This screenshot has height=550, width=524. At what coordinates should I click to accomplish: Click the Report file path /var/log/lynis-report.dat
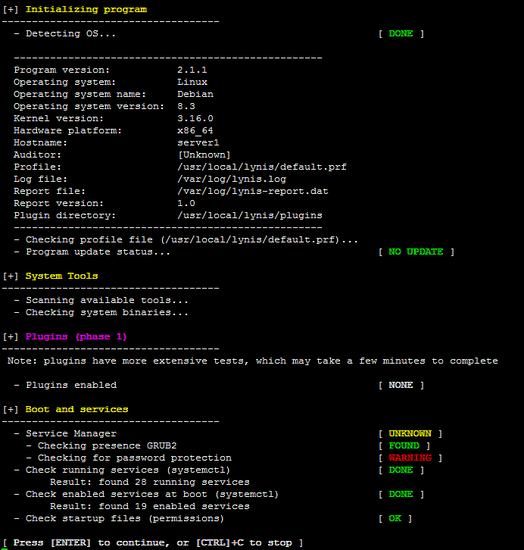[253, 191]
